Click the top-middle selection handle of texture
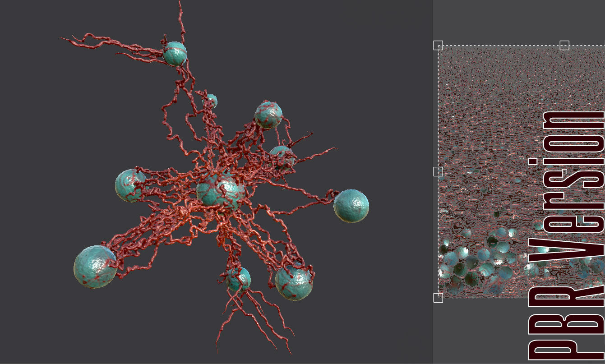Image resolution: width=605 pixels, height=364 pixels. click(564, 45)
